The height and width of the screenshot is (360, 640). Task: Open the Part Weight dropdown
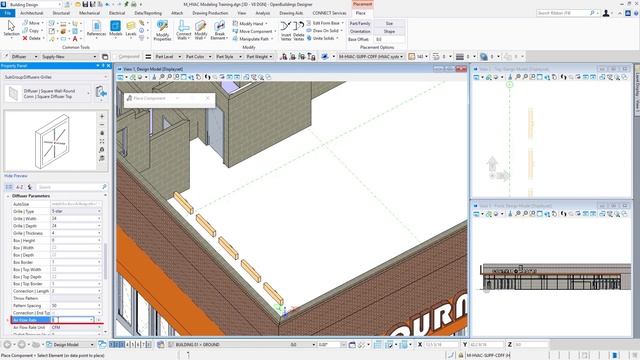[259, 57]
